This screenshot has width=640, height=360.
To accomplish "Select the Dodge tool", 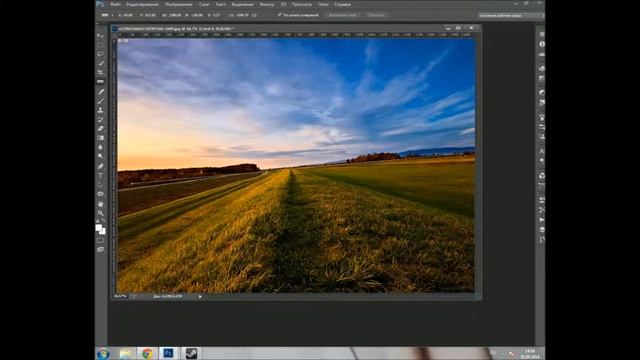I will [100, 156].
